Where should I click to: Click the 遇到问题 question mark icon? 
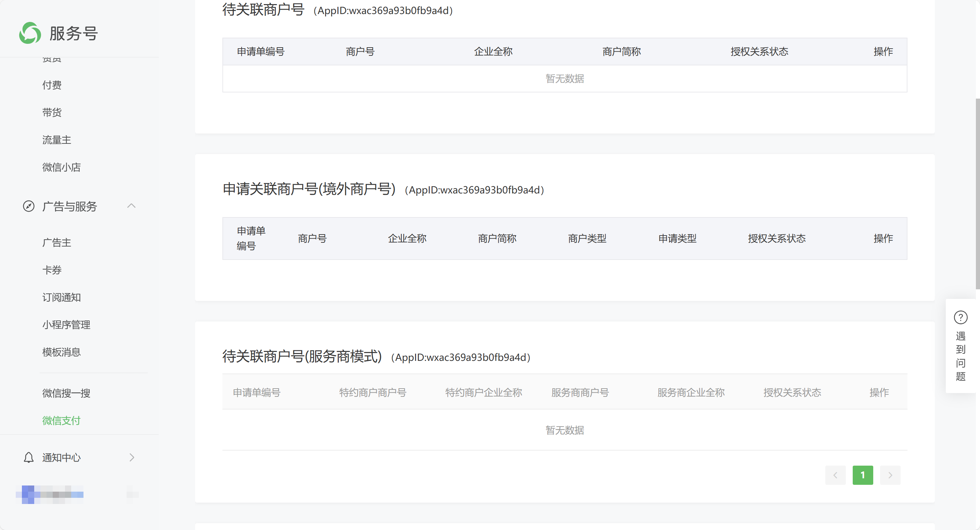click(960, 317)
